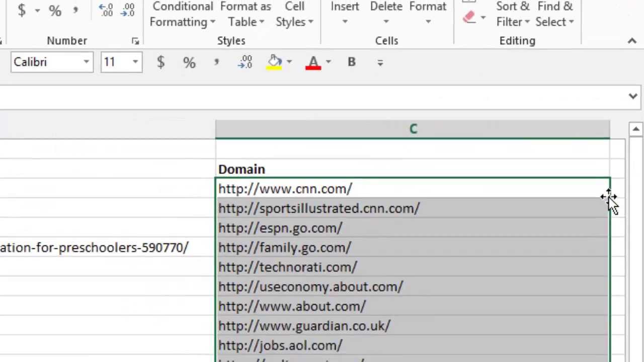Screen dimensions: 644x362
Task: Open the Fill Color dropdown arrow
Action: pos(289,62)
